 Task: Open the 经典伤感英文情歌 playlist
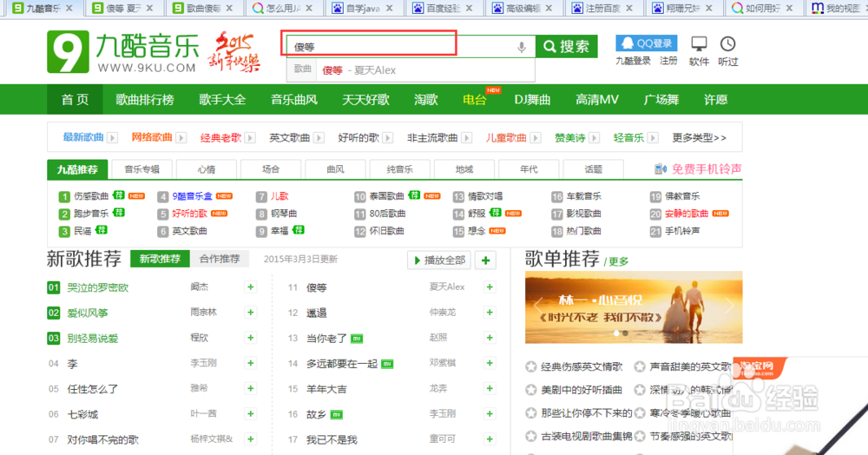582,366
